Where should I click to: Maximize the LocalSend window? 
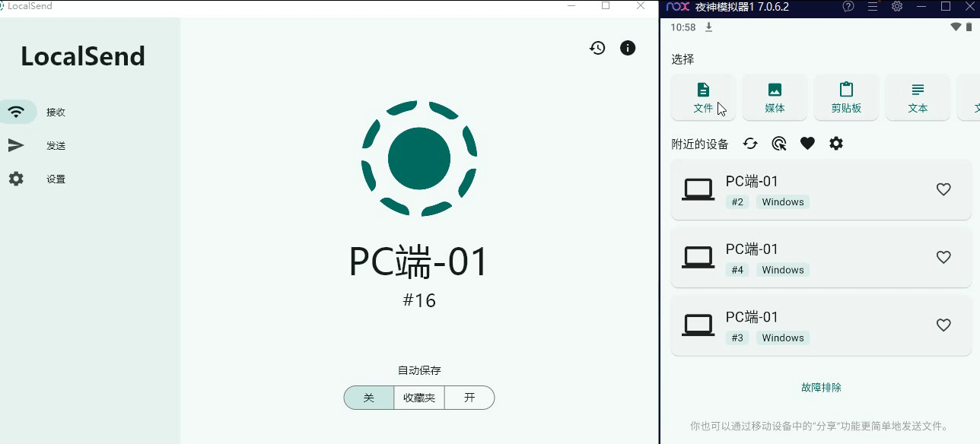606,6
